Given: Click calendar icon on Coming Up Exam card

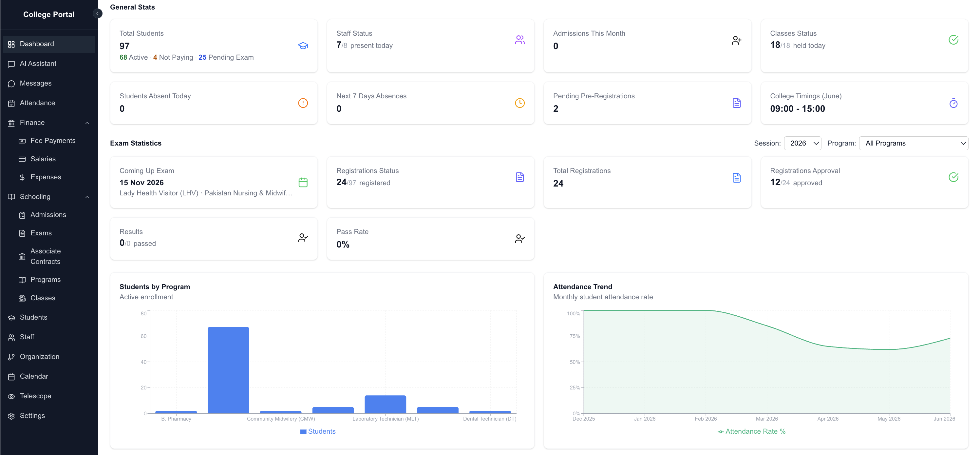Looking at the screenshot, I should (x=303, y=182).
